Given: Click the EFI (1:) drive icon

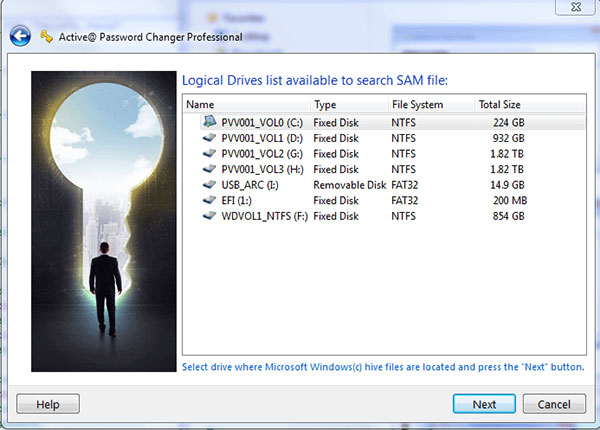Looking at the screenshot, I should click(208, 200).
